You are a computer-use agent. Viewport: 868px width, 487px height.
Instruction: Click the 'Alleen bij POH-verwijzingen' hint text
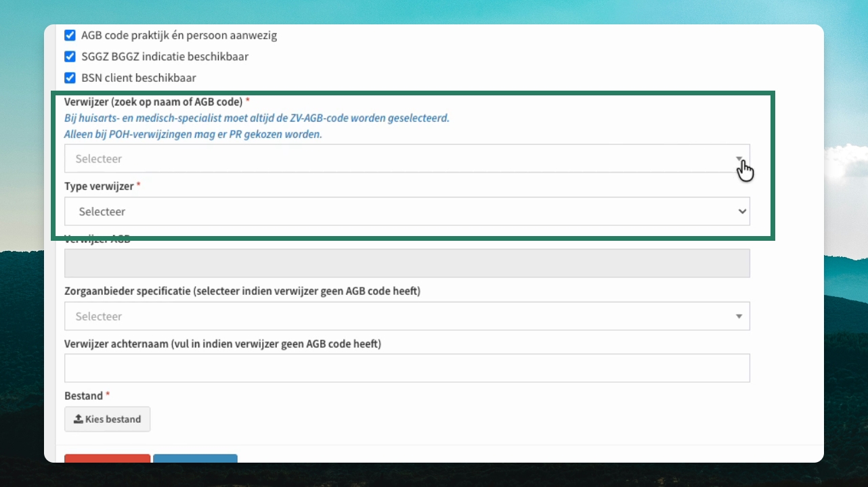click(193, 134)
